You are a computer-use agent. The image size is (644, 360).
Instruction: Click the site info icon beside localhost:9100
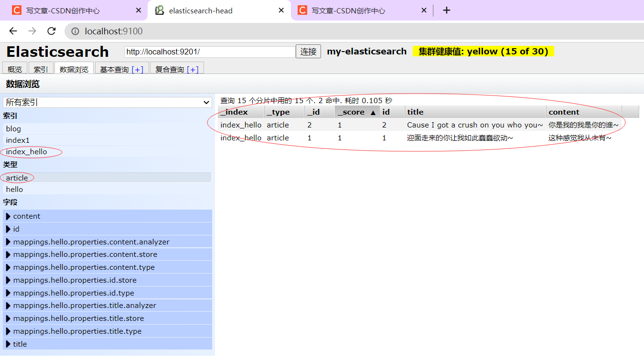point(75,32)
